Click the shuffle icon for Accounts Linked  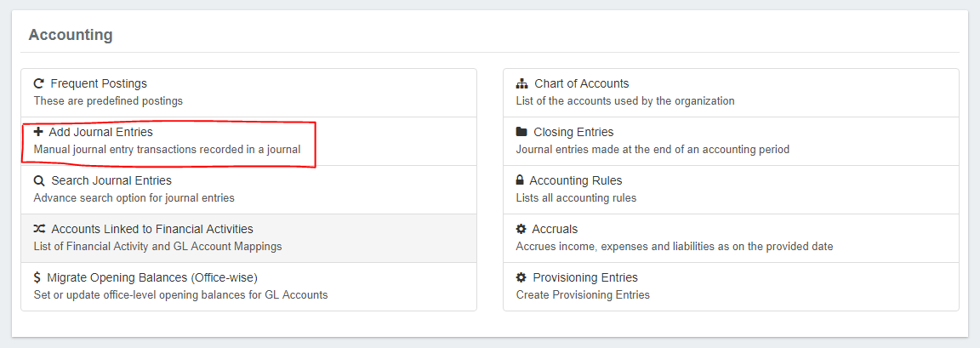tap(39, 230)
